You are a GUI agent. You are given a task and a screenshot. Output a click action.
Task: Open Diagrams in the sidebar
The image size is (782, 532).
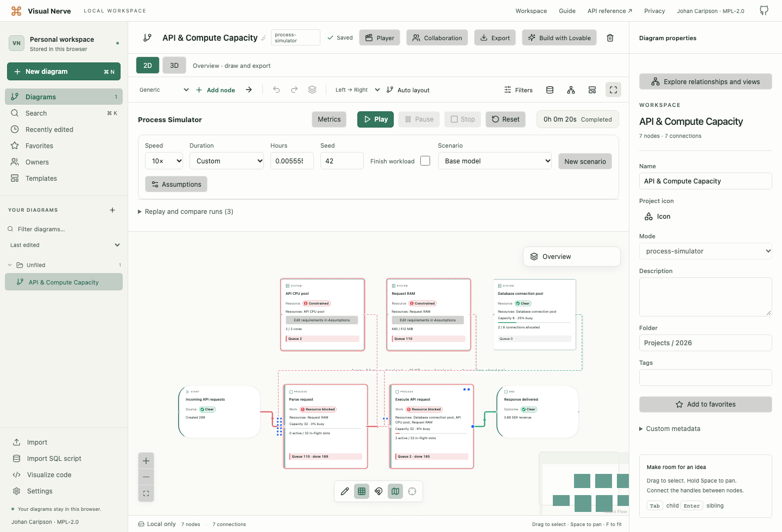64,97
